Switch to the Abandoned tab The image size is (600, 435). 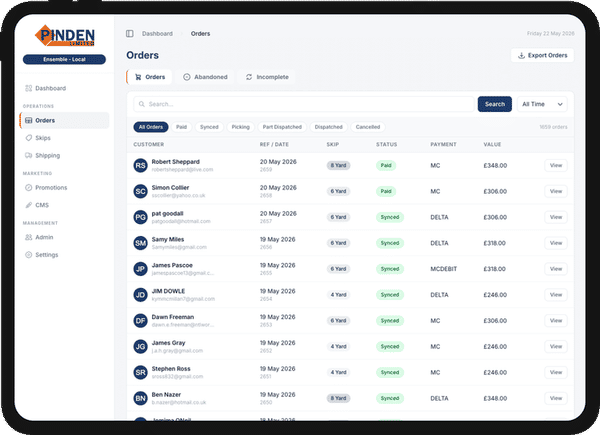tap(205, 77)
